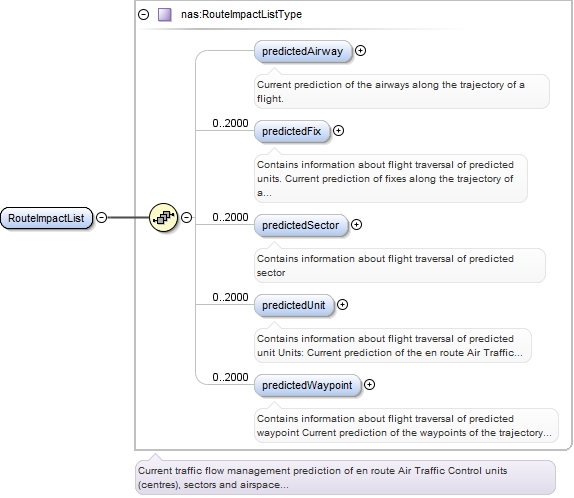Viewport: 574px width, 498px height.
Task: Expand the predictedWaypoint element
Action: 370,384
